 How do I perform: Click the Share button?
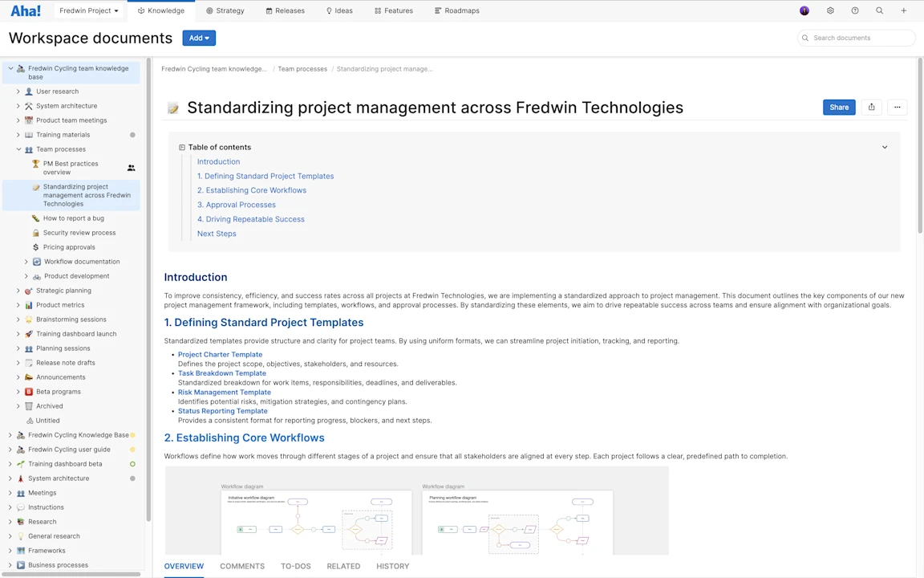tap(839, 108)
